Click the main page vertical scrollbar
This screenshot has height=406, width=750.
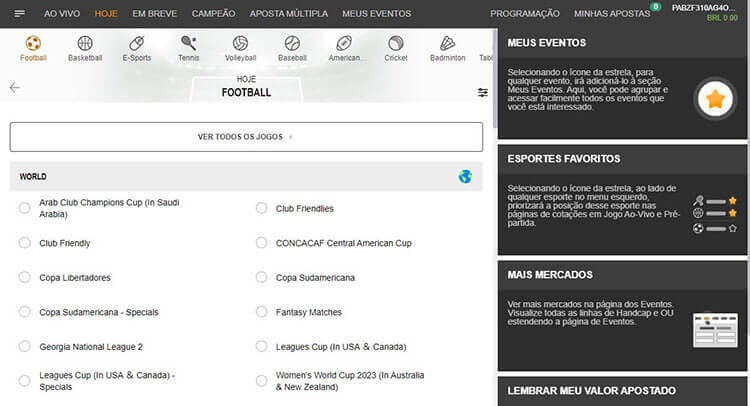pyautogui.click(x=495, y=79)
